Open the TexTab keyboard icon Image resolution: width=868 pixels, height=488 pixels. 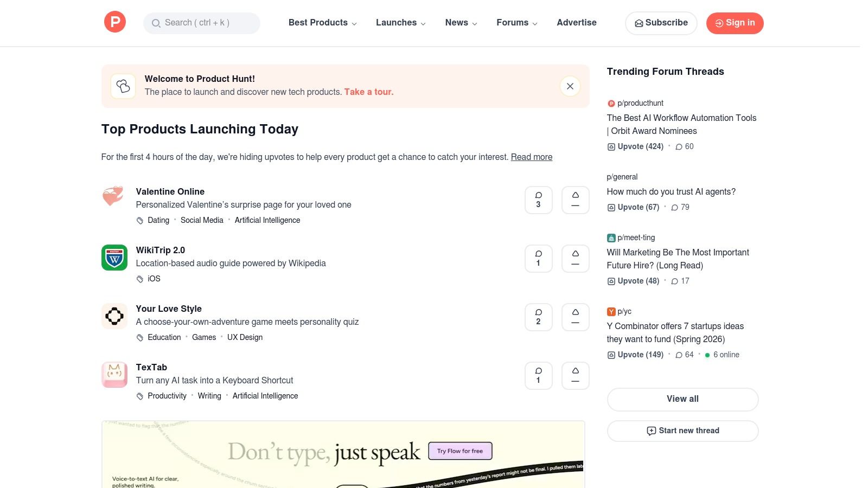click(114, 375)
